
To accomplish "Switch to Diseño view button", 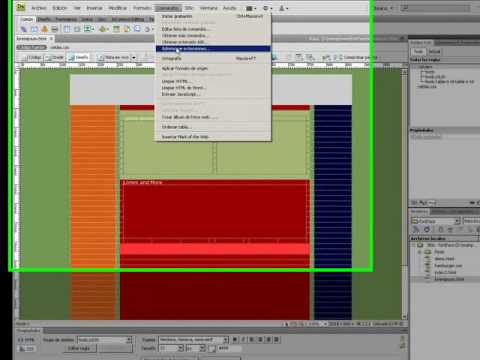I will pos(79,57).
